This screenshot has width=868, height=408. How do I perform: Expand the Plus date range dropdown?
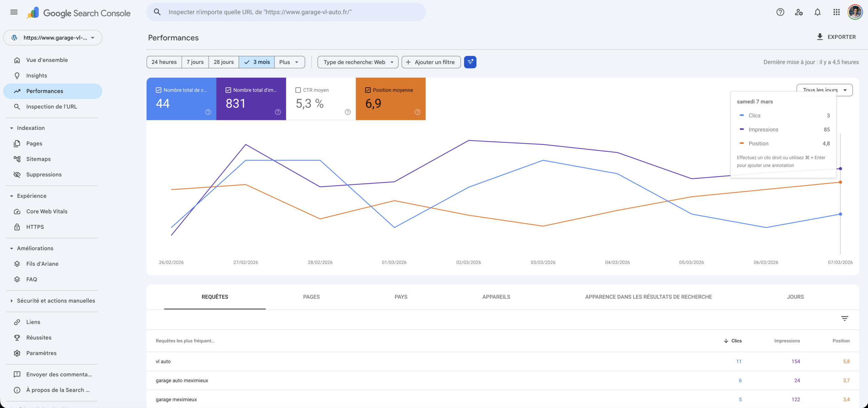289,62
